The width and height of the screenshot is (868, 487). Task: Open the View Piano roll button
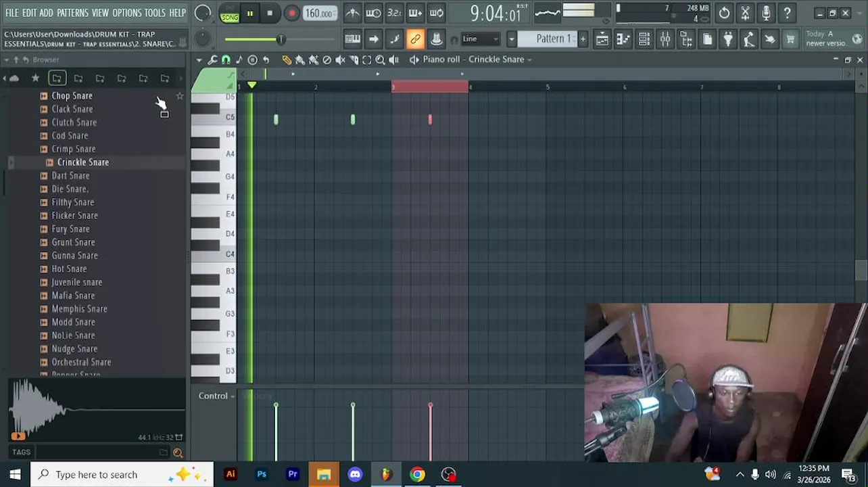click(x=623, y=39)
